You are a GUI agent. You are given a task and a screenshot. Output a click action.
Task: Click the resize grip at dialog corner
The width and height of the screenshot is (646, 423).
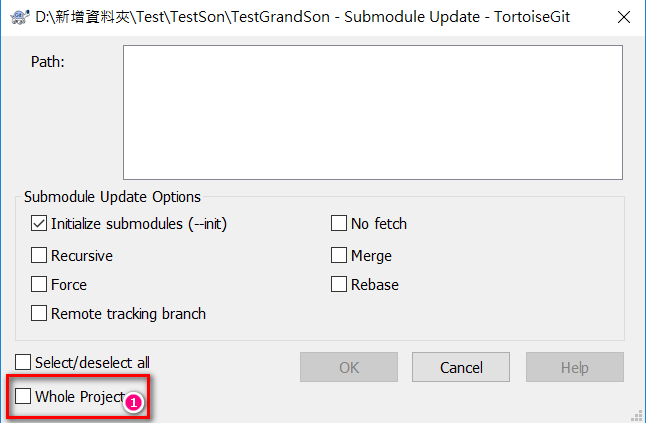pos(638,415)
